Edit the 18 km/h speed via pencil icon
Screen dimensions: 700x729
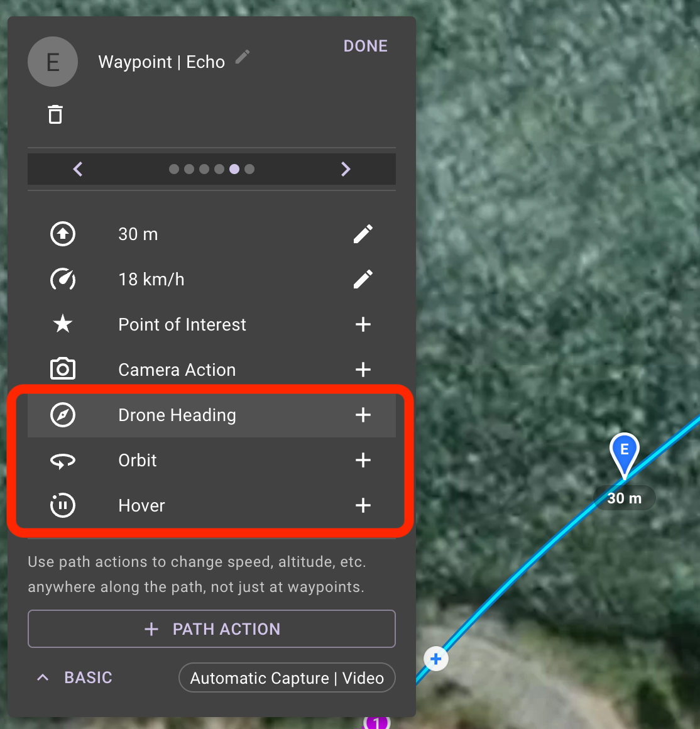[363, 279]
